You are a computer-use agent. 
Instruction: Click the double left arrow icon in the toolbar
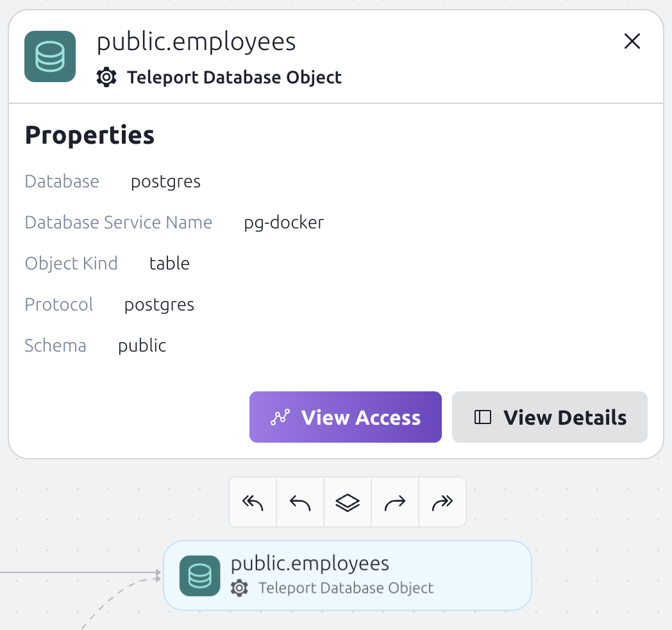coord(252,502)
